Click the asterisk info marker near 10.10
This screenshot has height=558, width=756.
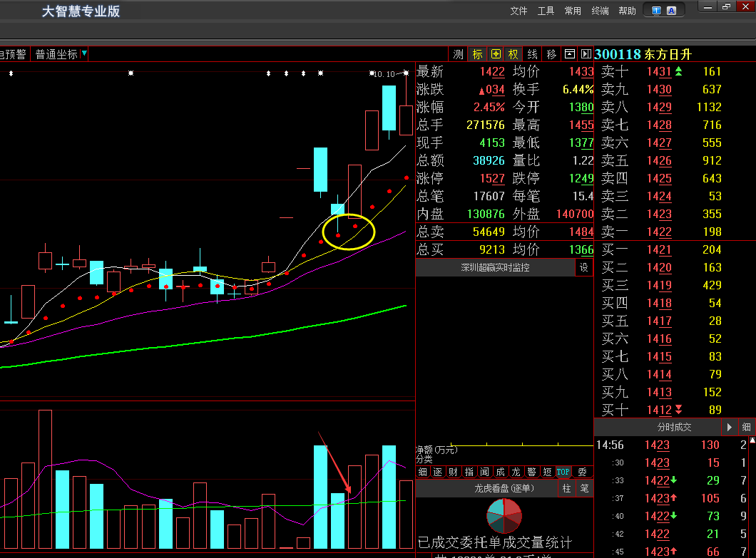click(x=372, y=73)
